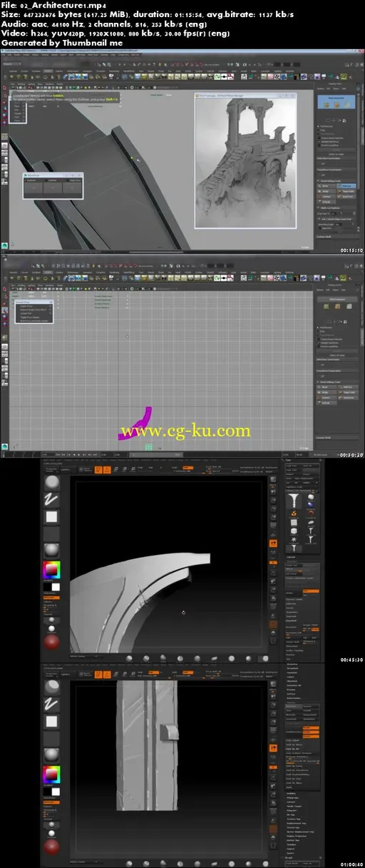Select white color swatch in 00:45:30 frame
This screenshot has width=365, height=868.
click(x=56, y=587)
